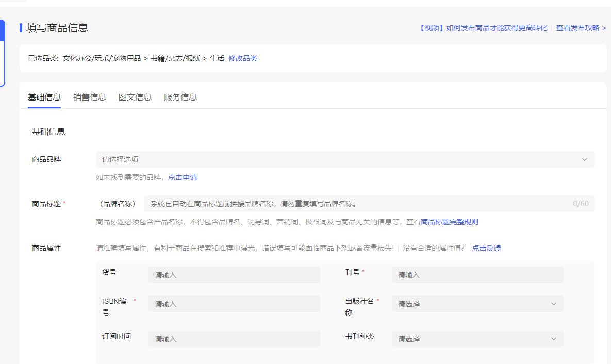Screen dimensions: 611x364
Task: Expand the 商品品牌 dropdown arrow
Action: coord(584,160)
